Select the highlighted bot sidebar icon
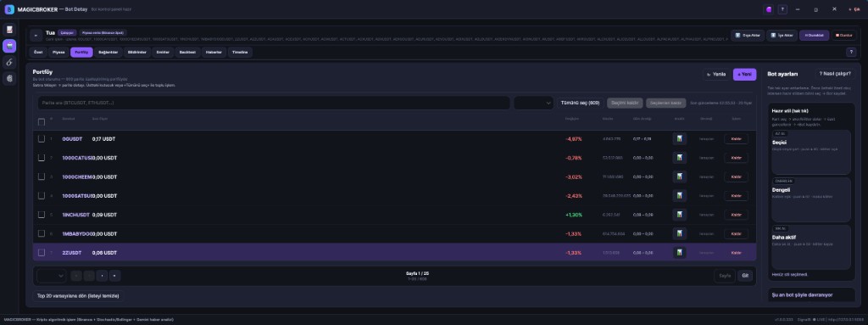This screenshot has width=868, height=325. point(9,46)
